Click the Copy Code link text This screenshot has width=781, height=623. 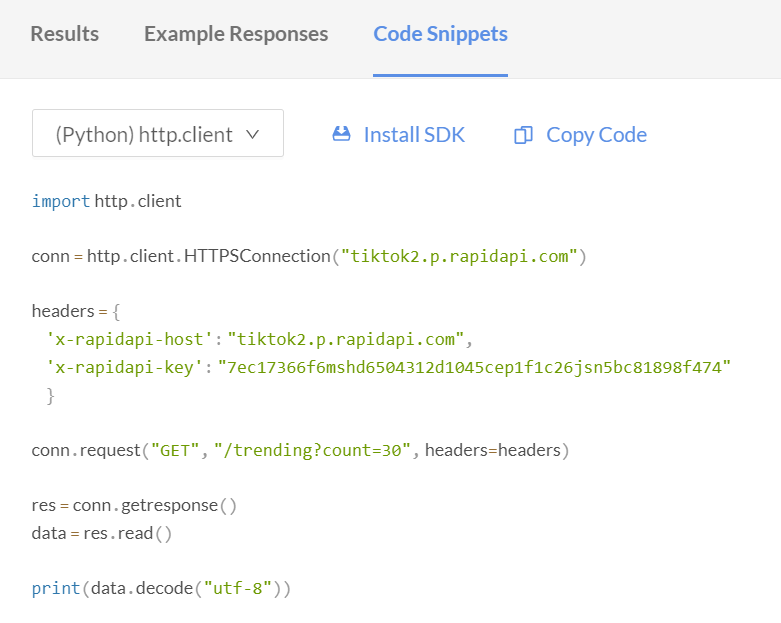click(x=596, y=135)
